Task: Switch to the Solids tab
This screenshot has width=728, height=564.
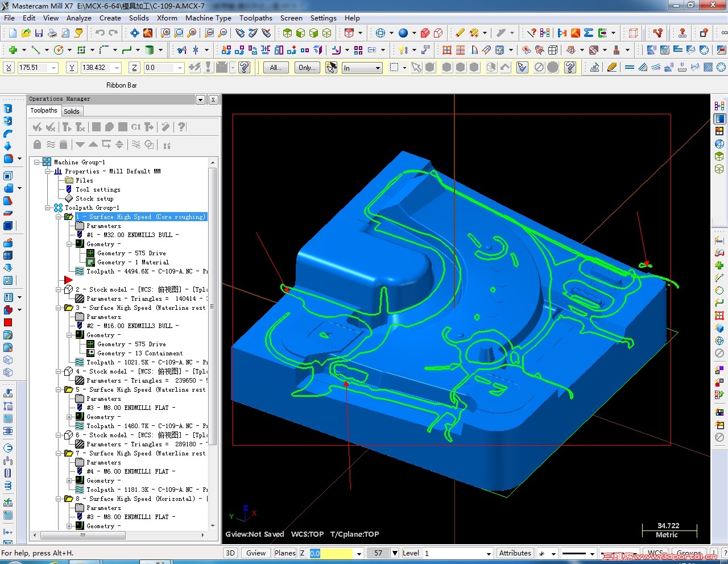Action: click(72, 111)
